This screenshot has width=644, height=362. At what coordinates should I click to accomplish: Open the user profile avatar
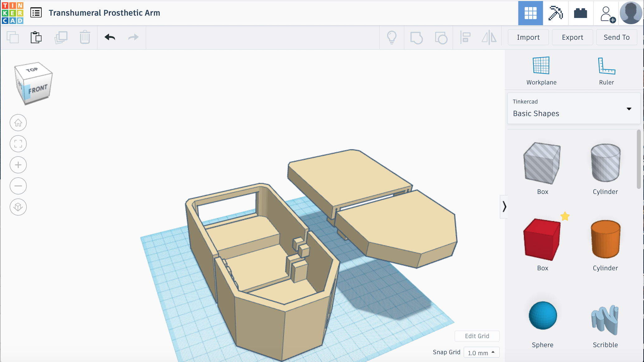coord(631,13)
